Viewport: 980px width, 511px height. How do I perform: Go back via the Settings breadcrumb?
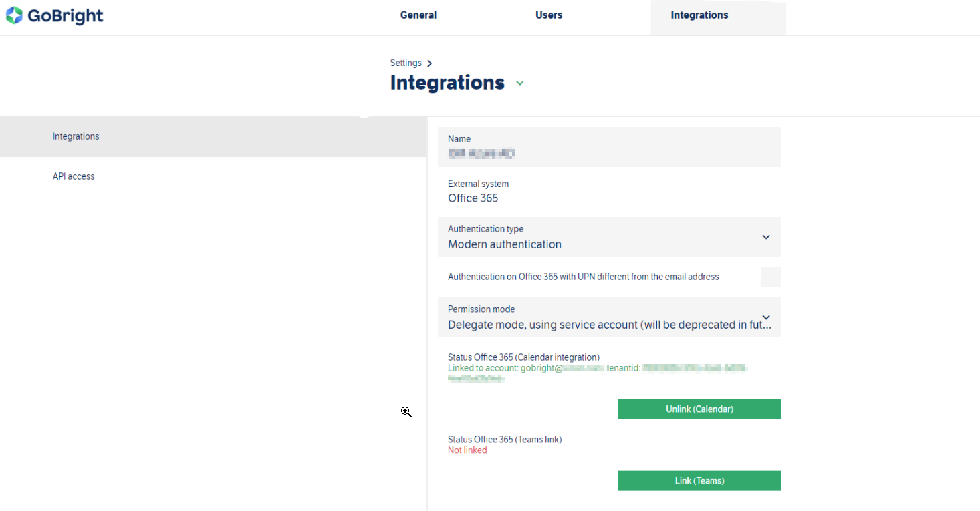tap(406, 63)
